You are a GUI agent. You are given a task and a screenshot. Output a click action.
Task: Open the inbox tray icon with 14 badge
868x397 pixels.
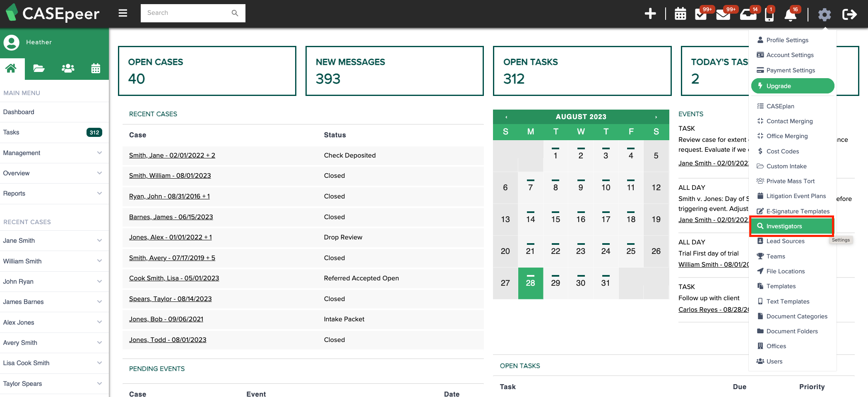tap(748, 14)
